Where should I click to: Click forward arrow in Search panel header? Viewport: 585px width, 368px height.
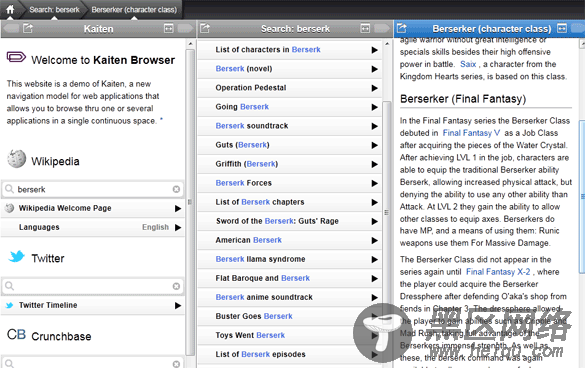382,28
